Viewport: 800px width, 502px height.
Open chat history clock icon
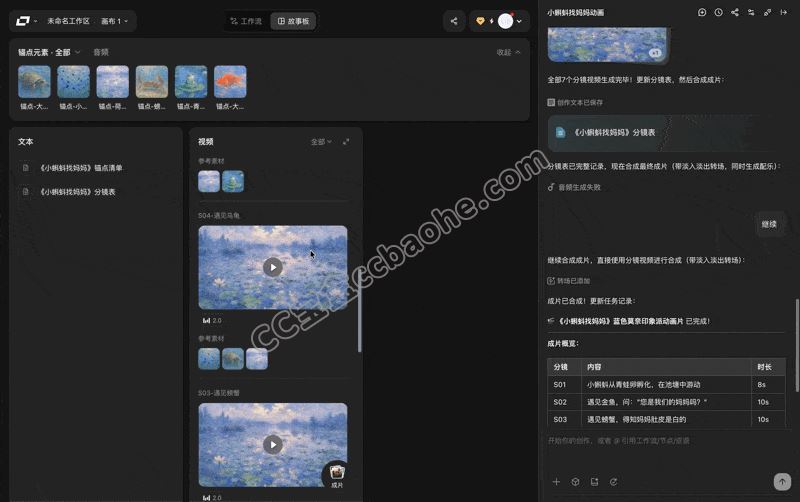(718, 12)
